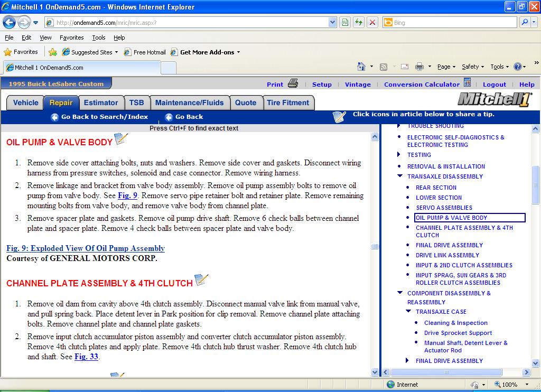Viewport: 541px width, 392px height.
Task: Click the Fig. 33 link
Action: (x=86, y=357)
